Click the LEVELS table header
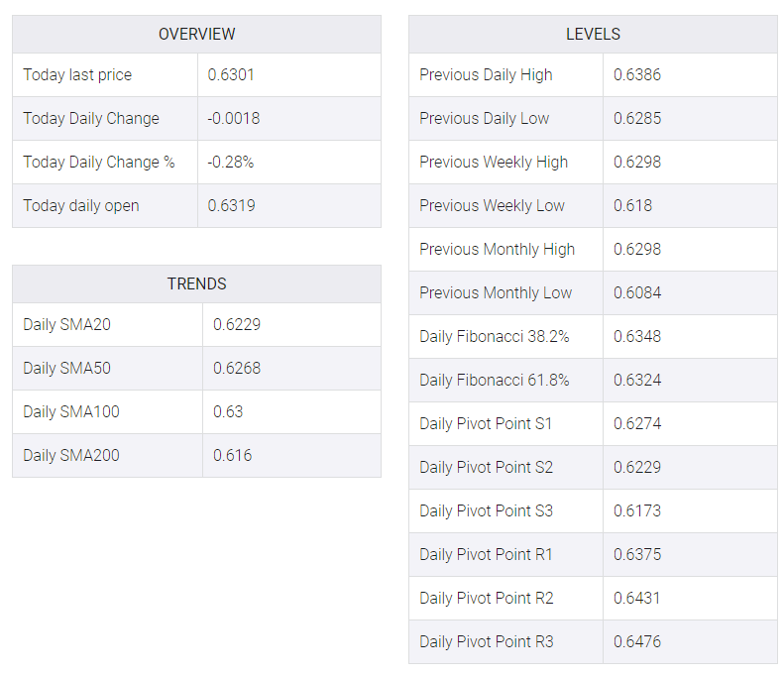This screenshot has height=676, width=784. pos(593,34)
